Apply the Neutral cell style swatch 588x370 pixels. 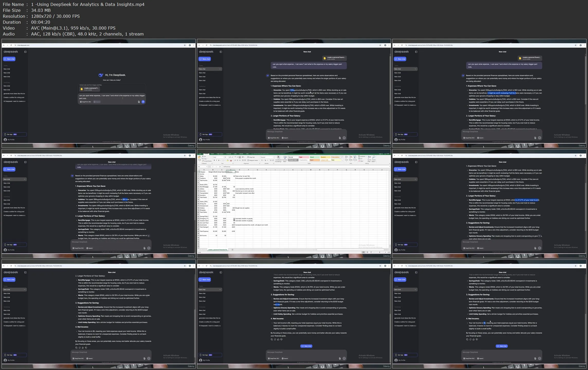point(325,157)
